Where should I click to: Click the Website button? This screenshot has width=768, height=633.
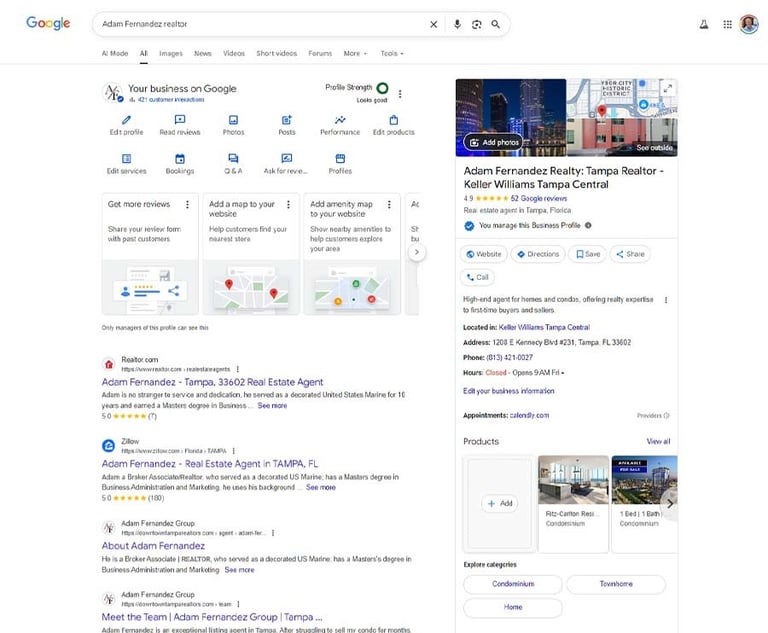[483, 254]
